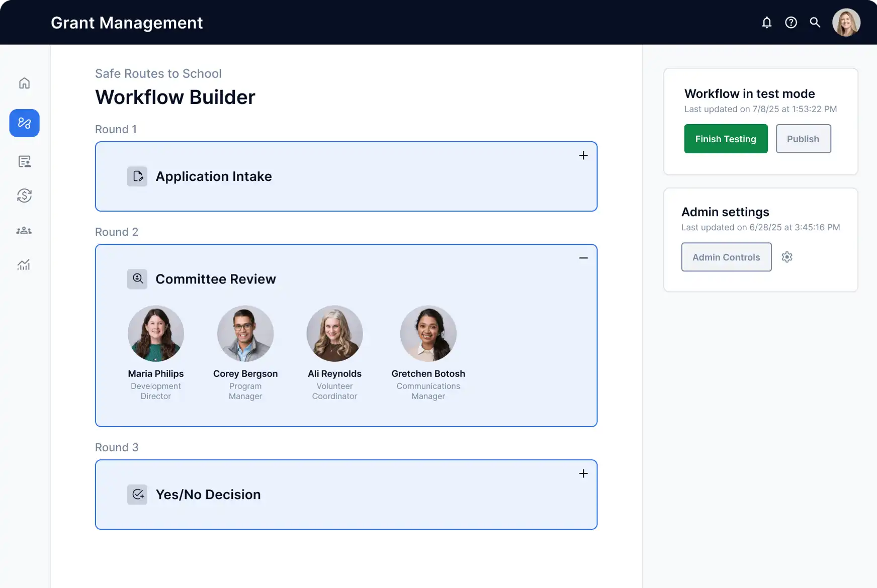Open Admin settings gear icon
Viewport: 877px width, 588px height.
click(787, 257)
